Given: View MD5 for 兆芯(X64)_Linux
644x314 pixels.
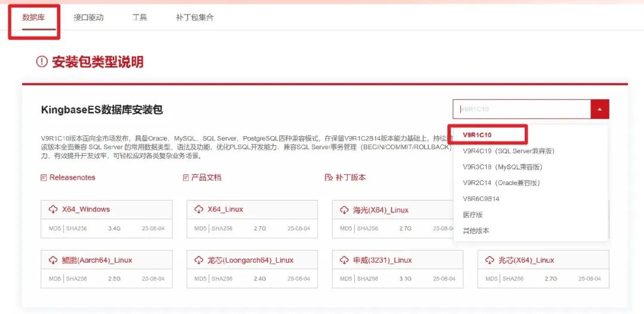Looking at the screenshot, I should point(491,279).
